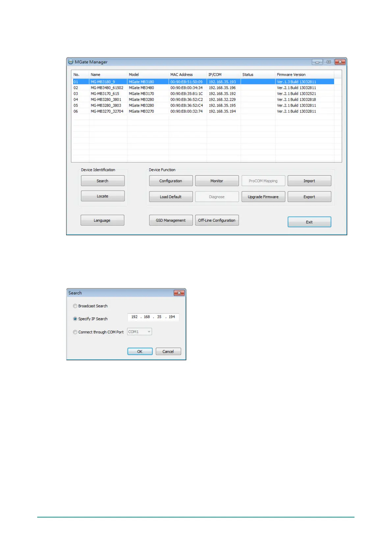
Task: Click the Load Default button
Action: click(171, 197)
